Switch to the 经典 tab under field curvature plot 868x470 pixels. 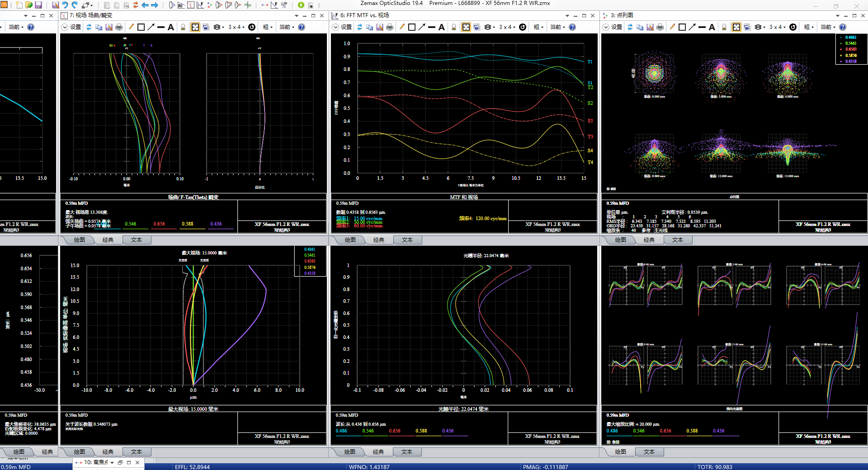(108, 240)
